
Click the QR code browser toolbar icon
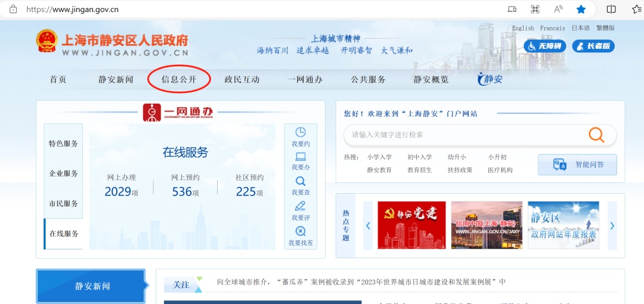coord(535,9)
